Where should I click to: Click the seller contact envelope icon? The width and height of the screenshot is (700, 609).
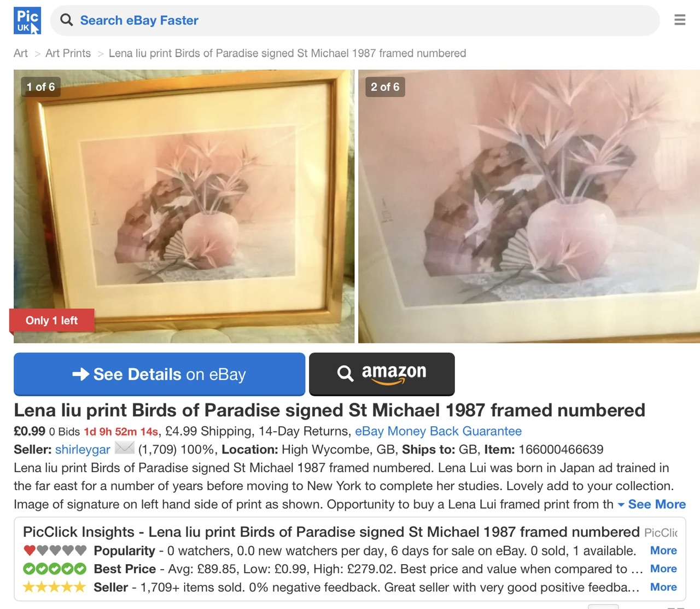pos(124,448)
